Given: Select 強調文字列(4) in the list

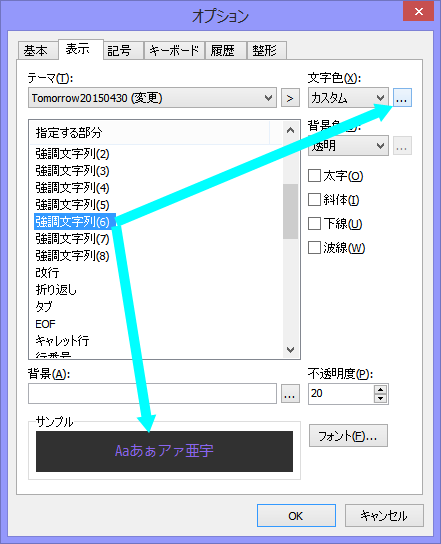Looking at the screenshot, I should (x=72, y=188).
